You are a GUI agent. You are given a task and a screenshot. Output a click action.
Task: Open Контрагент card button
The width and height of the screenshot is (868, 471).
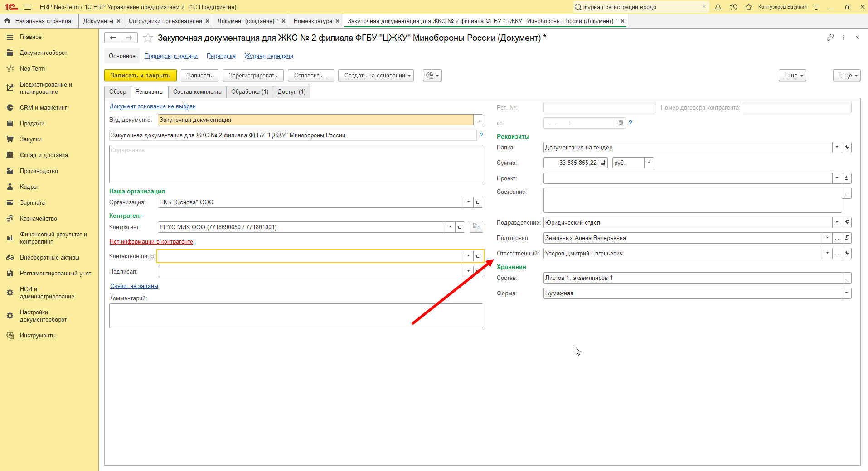(x=460, y=227)
